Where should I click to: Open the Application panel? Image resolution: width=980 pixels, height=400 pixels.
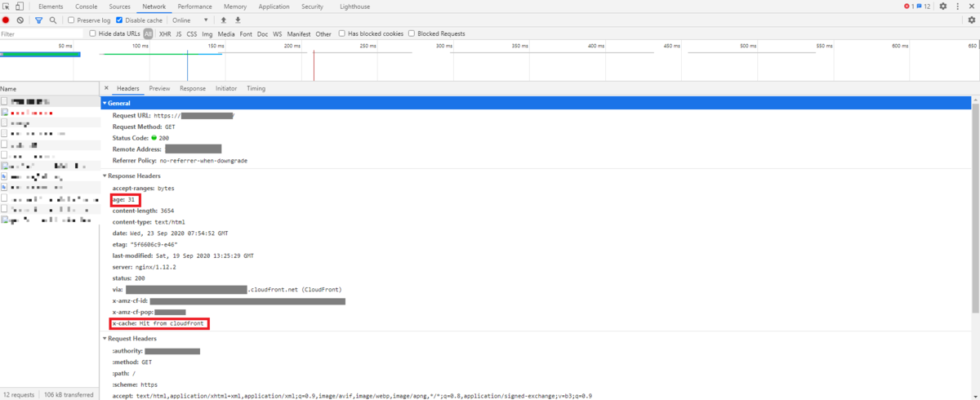[274, 7]
